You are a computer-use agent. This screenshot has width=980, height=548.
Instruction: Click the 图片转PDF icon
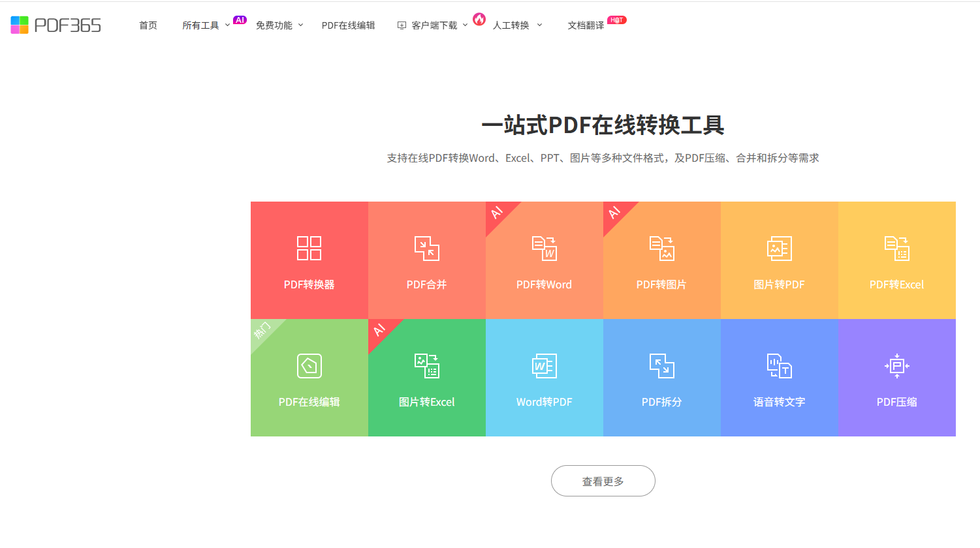779,249
